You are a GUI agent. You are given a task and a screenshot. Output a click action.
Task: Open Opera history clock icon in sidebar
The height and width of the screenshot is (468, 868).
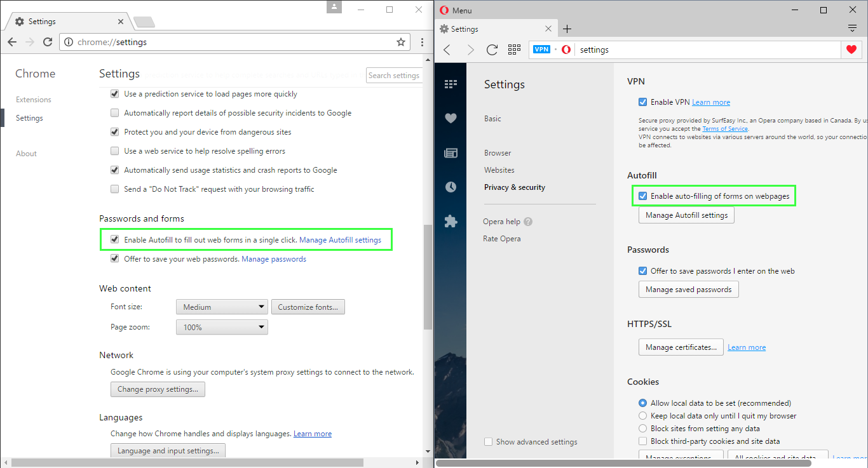tap(451, 187)
